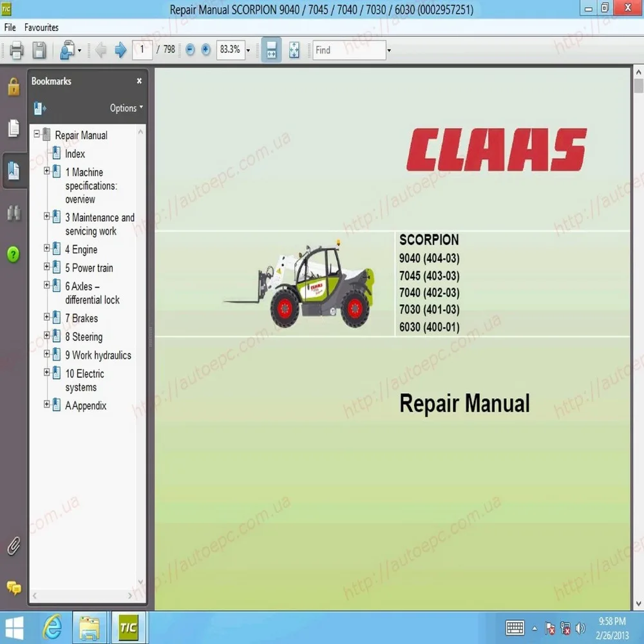Image resolution: width=644 pixels, height=644 pixels.
Task: Click the bookmarks panel scroll right arrow
Action: click(x=130, y=596)
